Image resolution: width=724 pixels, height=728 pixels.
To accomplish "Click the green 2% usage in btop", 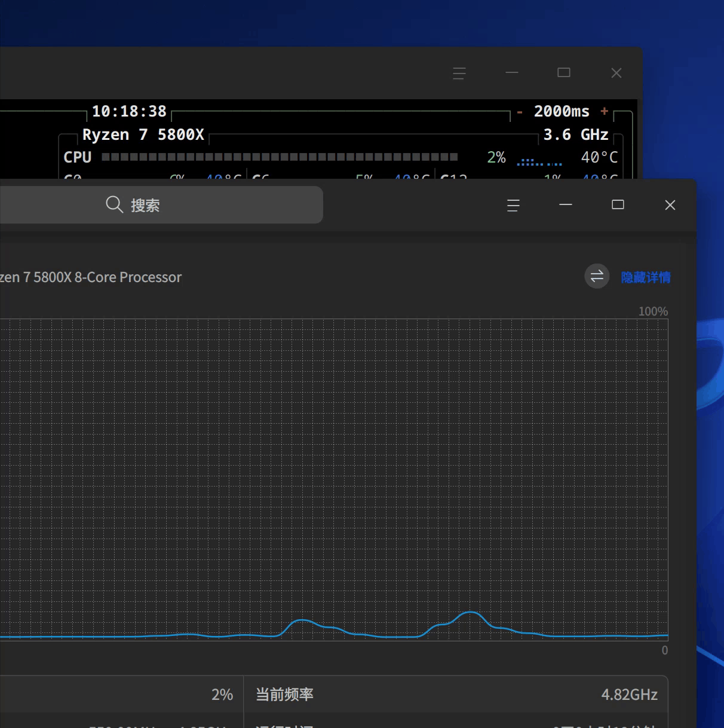I will [496, 158].
